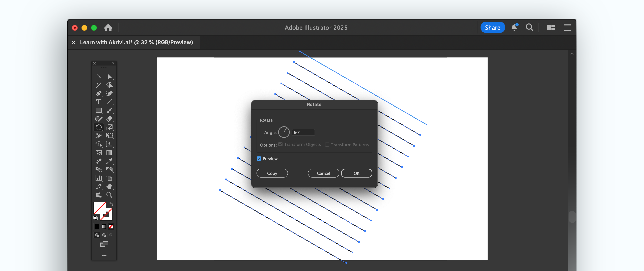644x271 pixels.
Task: Select the Pen tool
Action: [x=99, y=93]
